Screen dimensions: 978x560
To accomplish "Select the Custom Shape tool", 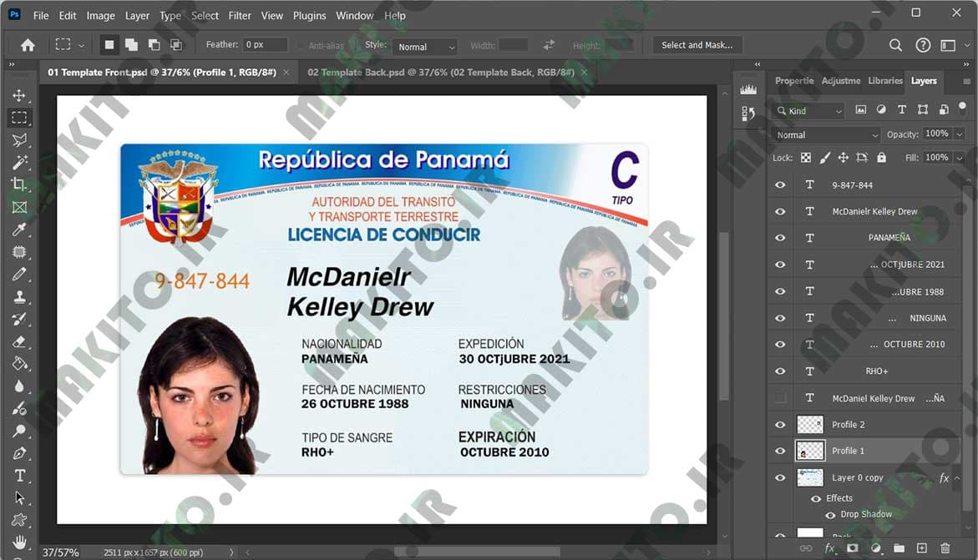I will click(x=19, y=520).
